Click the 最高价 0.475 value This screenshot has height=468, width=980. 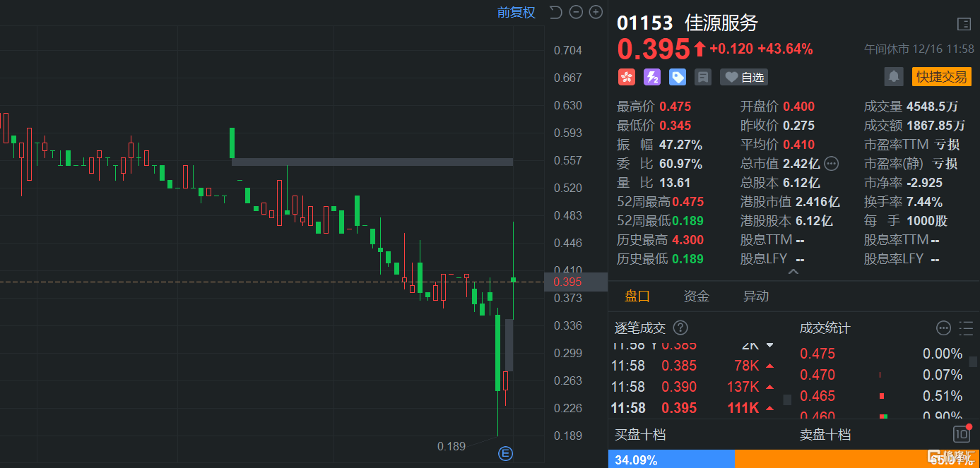click(675, 107)
